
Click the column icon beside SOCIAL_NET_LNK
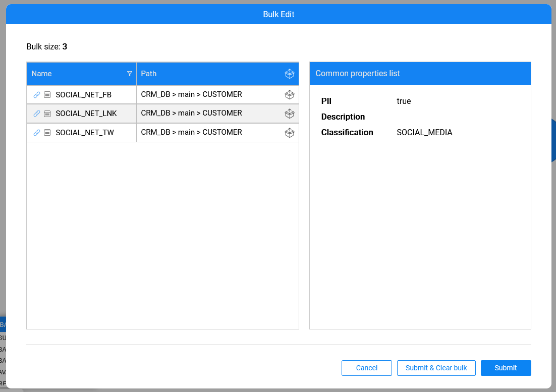coord(47,114)
